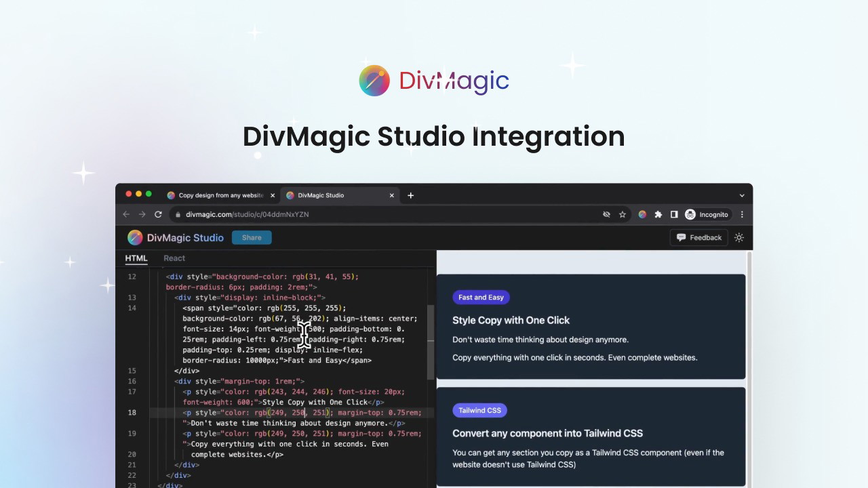
Task: Open the Feedback button
Action: pos(698,237)
